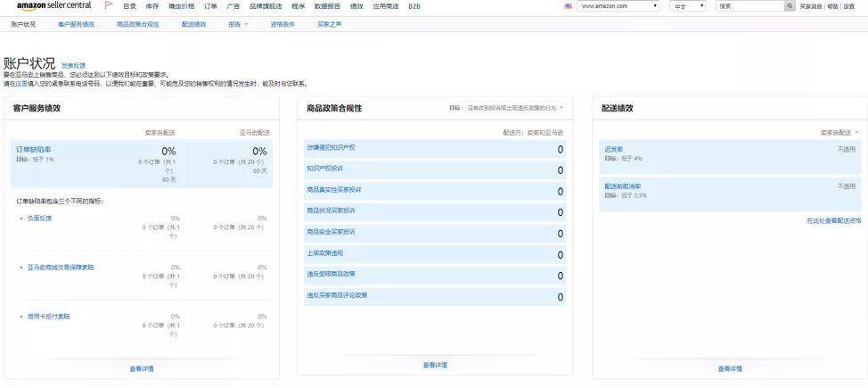Click the 设置 link in header
Image resolution: width=868 pixels, height=388 pixels.
click(849, 6)
